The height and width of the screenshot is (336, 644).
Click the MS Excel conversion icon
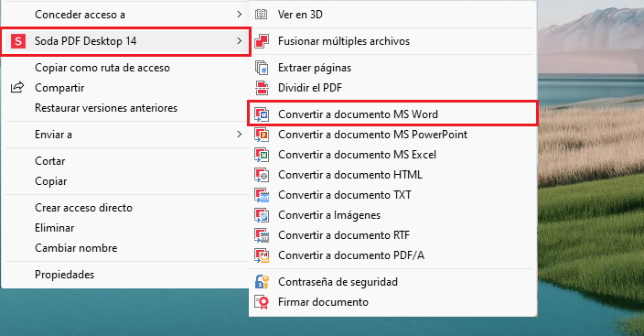point(262,155)
